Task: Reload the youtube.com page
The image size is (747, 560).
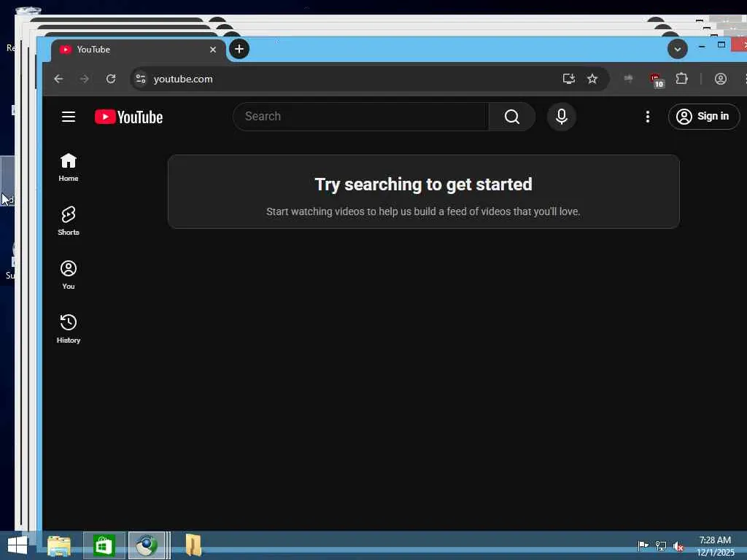Action: [111, 79]
